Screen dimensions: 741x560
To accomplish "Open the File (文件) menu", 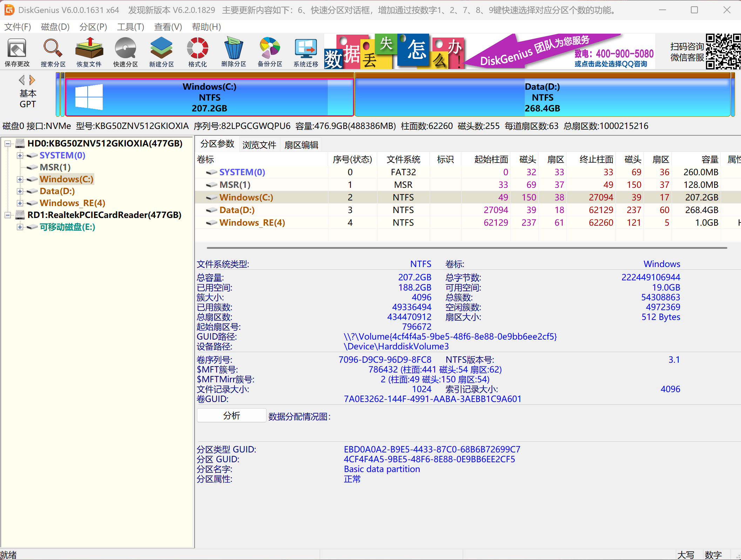I will [18, 27].
